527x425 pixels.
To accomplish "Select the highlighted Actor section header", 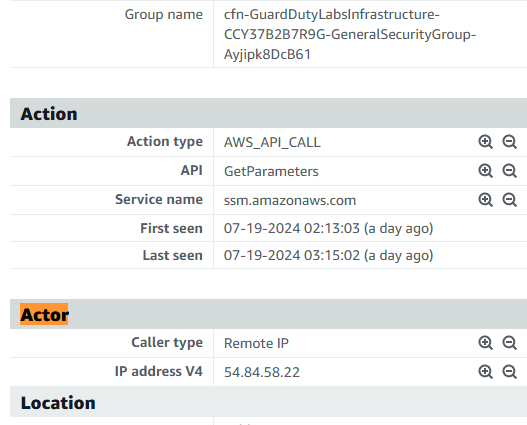I will (x=44, y=314).
